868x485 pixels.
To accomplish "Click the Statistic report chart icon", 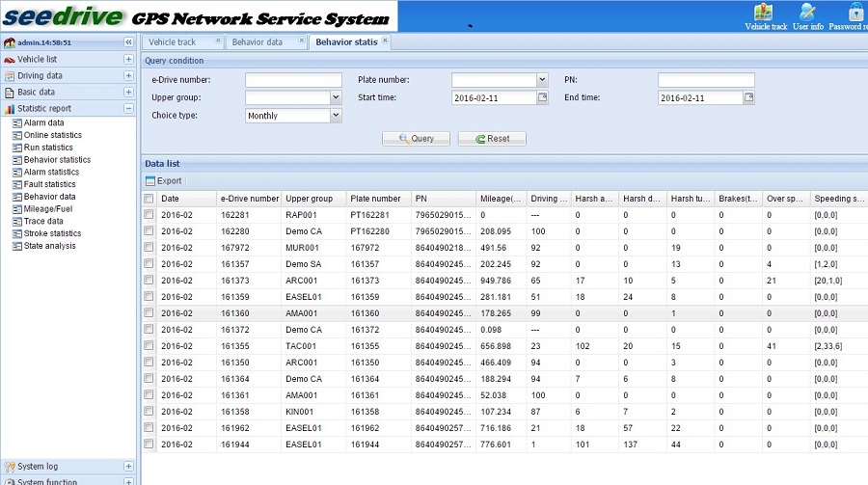I will [10, 109].
